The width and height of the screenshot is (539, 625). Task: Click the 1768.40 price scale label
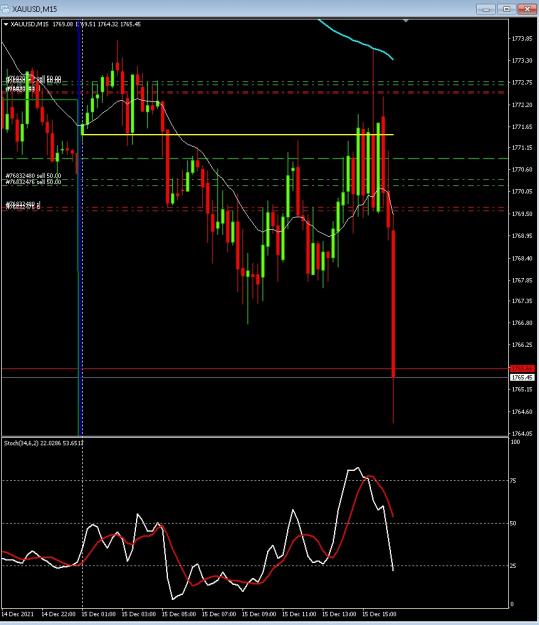(522, 259)
